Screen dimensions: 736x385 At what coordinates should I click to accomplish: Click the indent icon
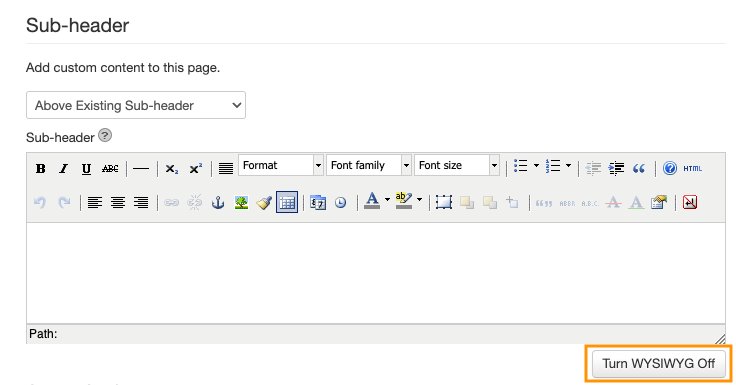[x=616, y=168]
